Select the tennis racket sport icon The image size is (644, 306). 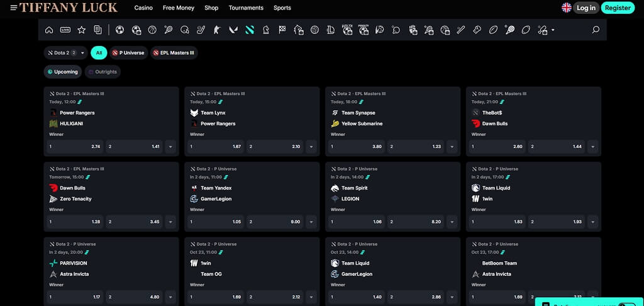click(169, 30)
